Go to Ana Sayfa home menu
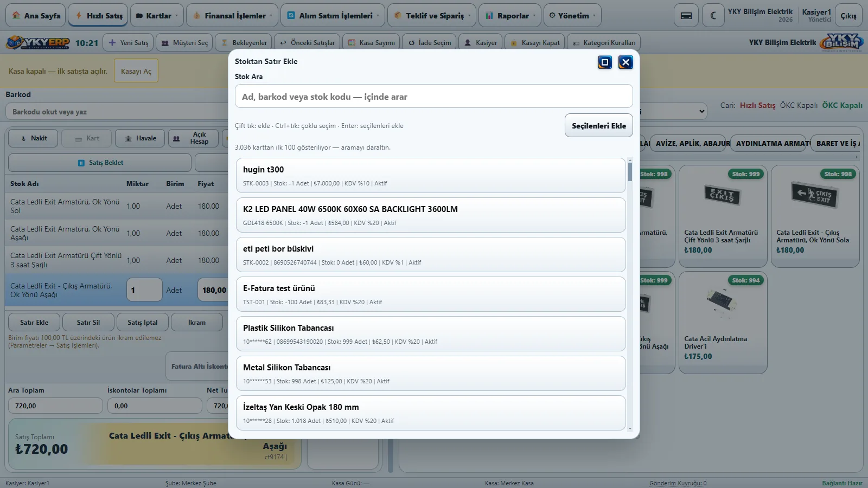The width and height of the screenshot is (868, 488). click(x=36, y=16)
